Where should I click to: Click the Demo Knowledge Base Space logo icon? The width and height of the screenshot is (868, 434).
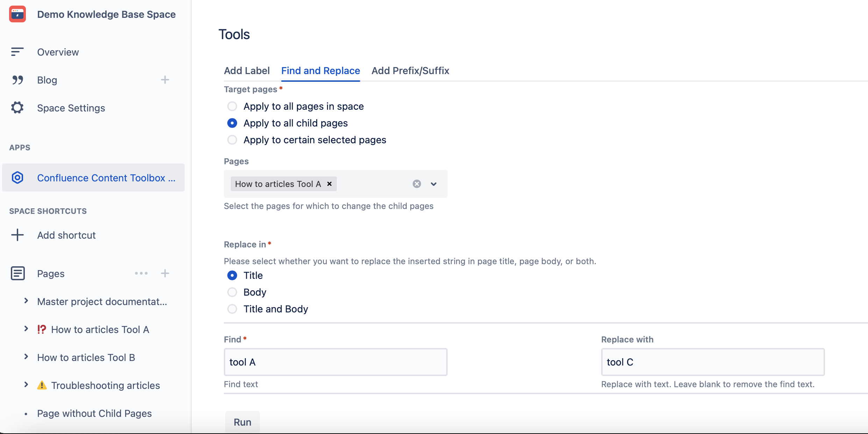pyautogui.click(x=17, y=14)
